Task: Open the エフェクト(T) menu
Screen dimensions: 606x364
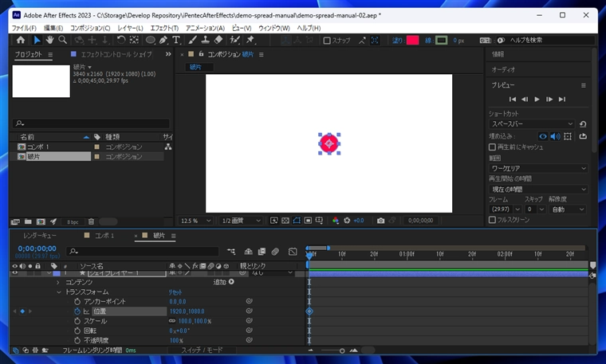Action: tap(164, 28)
